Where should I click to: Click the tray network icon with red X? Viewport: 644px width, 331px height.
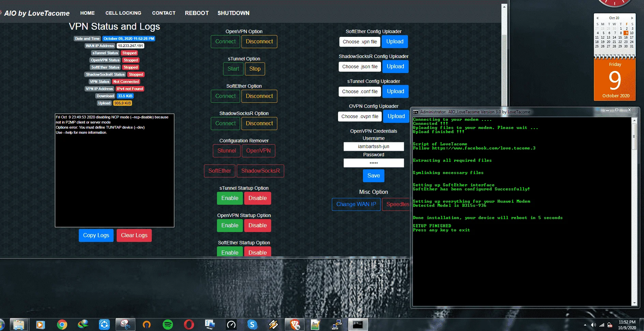[x=610, y=325]
